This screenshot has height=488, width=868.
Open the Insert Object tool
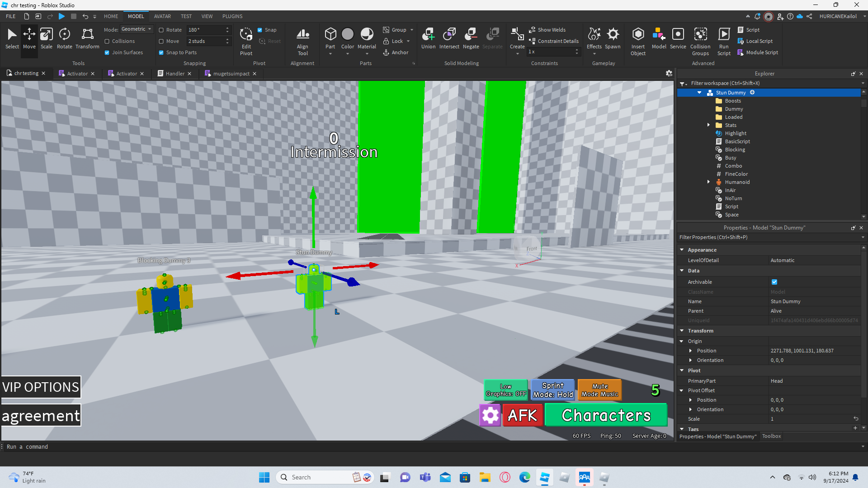(638, 41)
